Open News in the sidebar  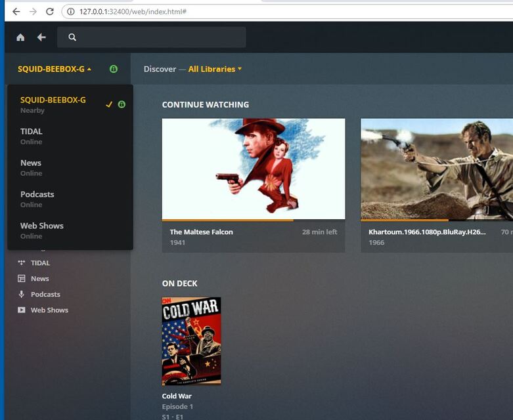[40, 278]
